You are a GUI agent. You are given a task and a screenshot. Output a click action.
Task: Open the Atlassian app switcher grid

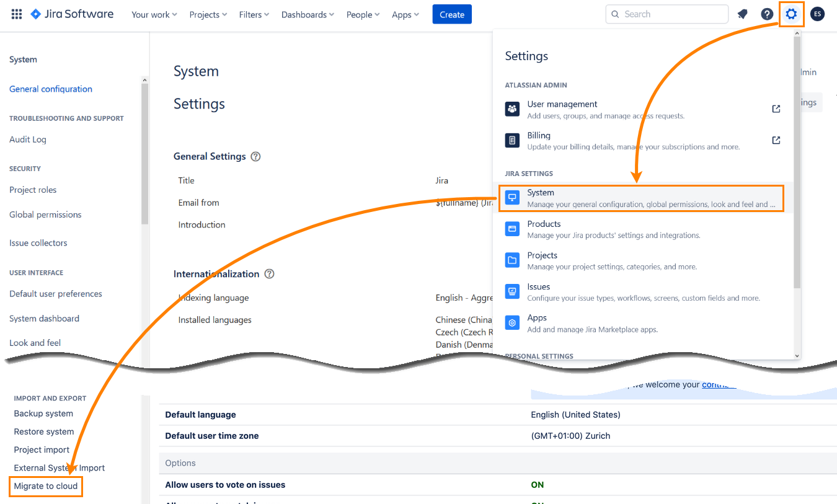tap(17, 14)
